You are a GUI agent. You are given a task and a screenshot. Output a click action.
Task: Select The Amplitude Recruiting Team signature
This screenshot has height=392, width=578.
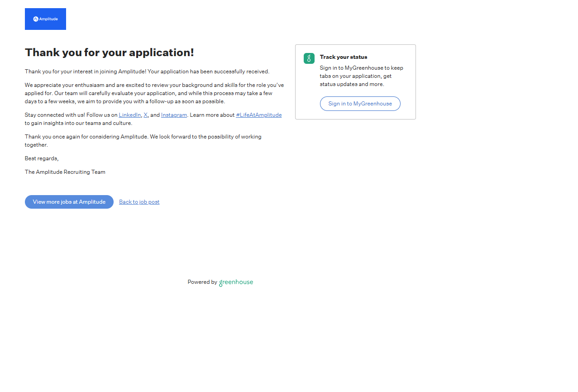tap(65, 172)
